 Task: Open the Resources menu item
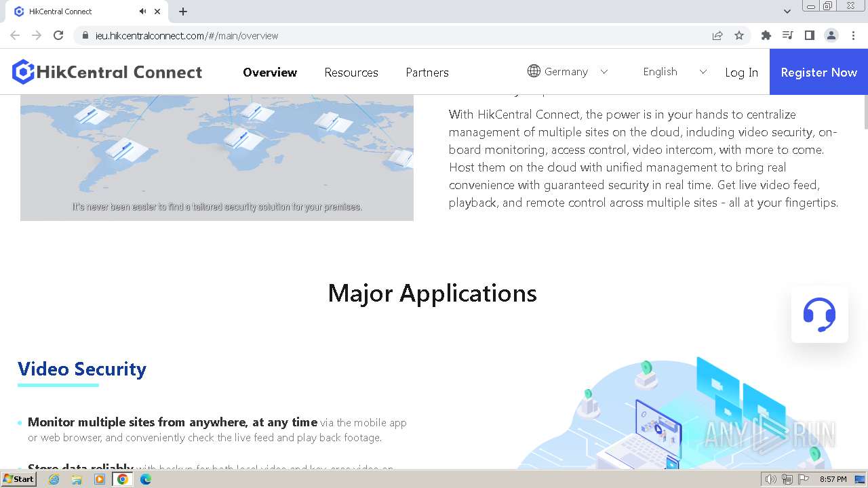(351, 73)
